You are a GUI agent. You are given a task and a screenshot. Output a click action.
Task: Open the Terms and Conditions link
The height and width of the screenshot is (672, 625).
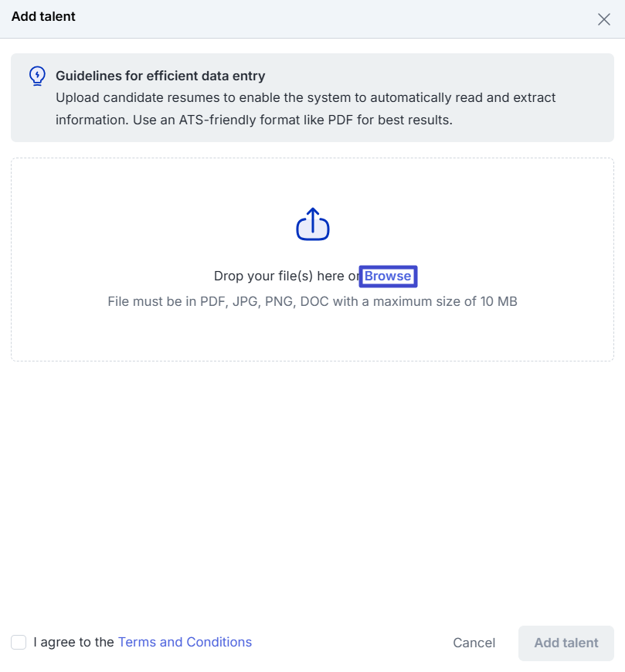coord(185,642)
